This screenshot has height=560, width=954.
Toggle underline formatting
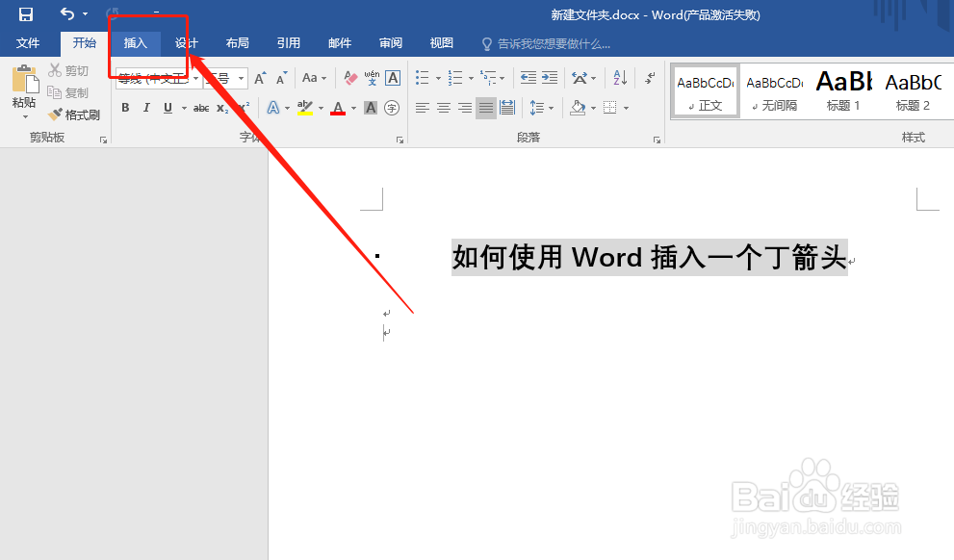coord(168,108)
